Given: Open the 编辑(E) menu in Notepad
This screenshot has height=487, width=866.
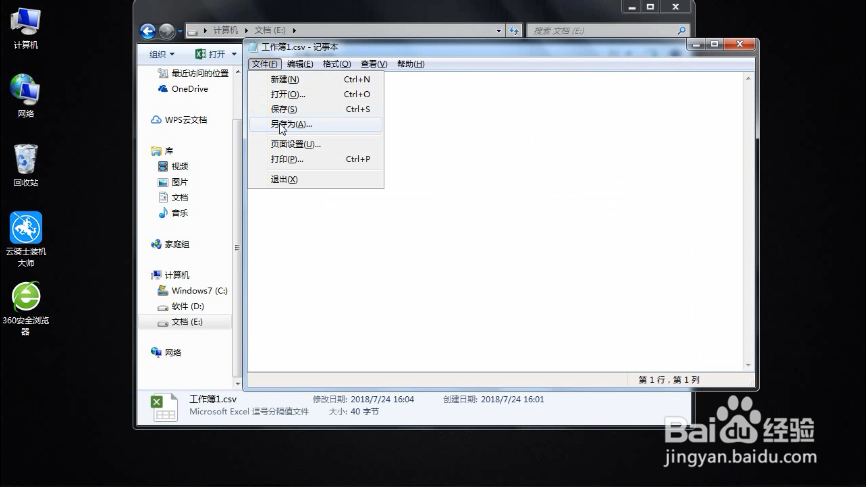Looking at the screenshot, I should pyautogui.click(x=300, y=64).
